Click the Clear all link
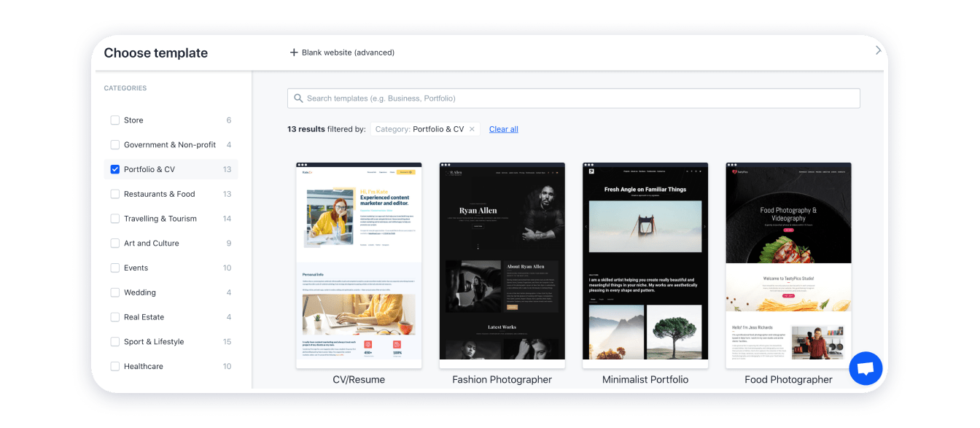 (503, 128)
